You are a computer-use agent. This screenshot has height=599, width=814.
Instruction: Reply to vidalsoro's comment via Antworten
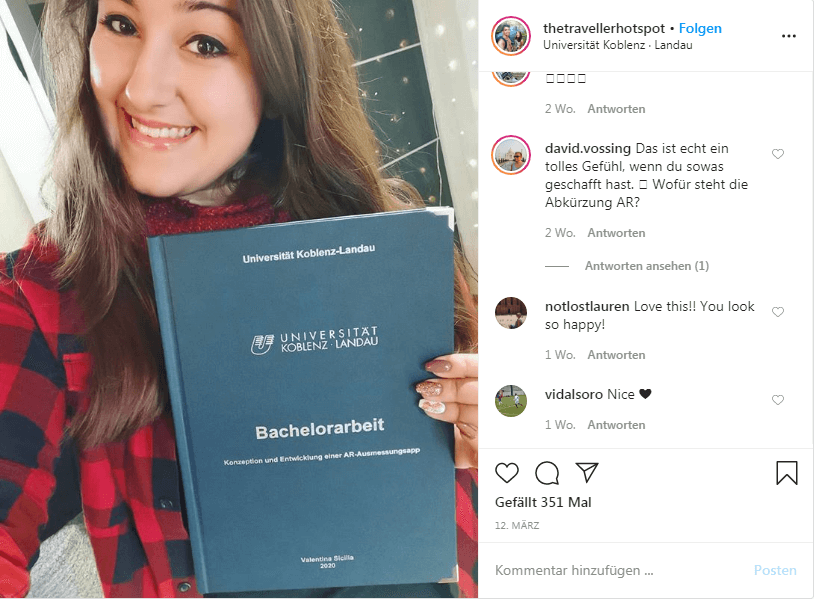pos(616,425)
